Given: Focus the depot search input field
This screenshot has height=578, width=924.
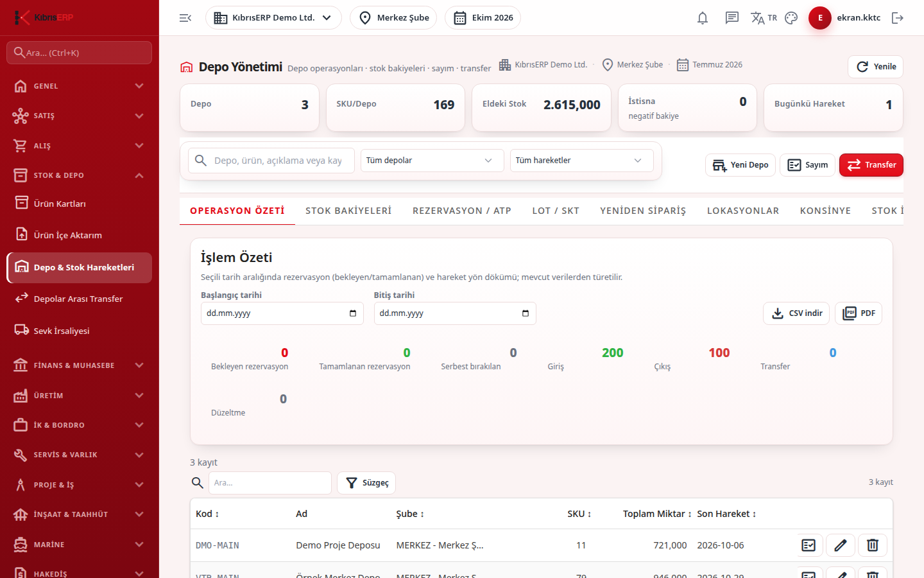Looking at the screenshot, I should pos(271,161).
